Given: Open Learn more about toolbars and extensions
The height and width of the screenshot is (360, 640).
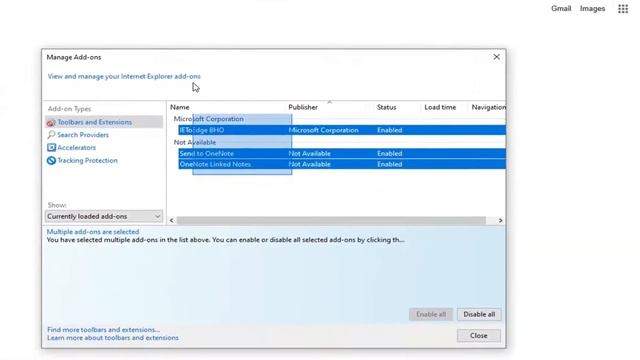Looking at the screenshot, I should tap(113, 338).
